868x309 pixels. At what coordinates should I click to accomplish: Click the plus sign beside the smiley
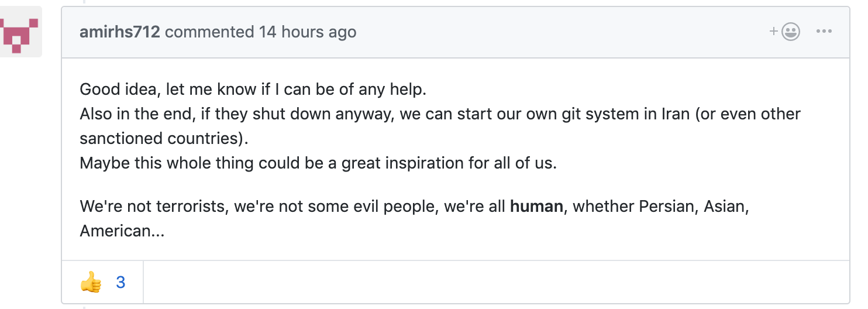773,32
